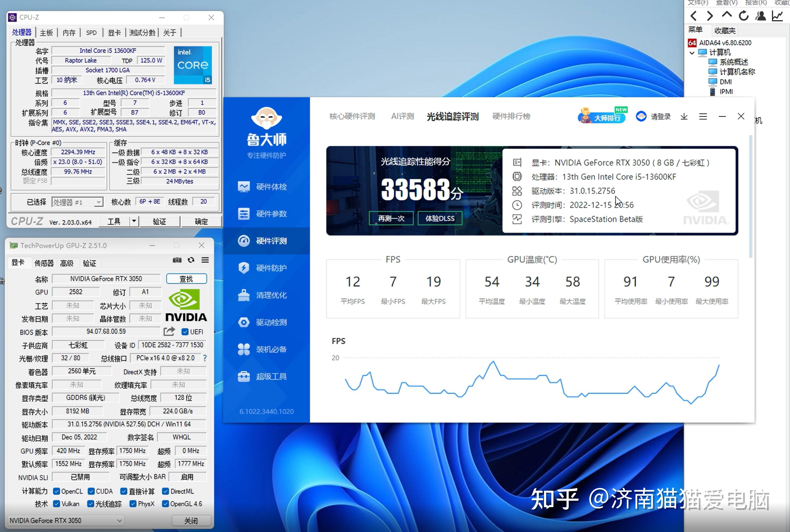Click AIDA64 chart graph icon
This screenshot has width=790, height=532.
777,16
